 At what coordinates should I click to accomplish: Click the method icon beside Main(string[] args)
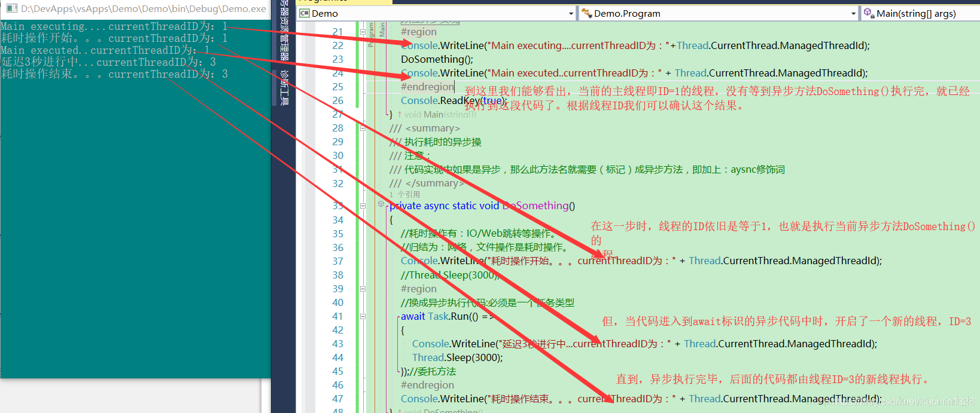click(869, 13)
